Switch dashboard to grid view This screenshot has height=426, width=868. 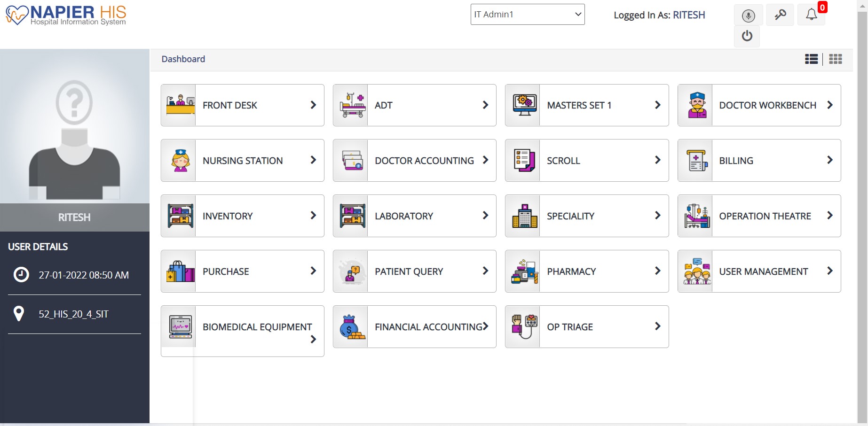[x=836, y=59]
